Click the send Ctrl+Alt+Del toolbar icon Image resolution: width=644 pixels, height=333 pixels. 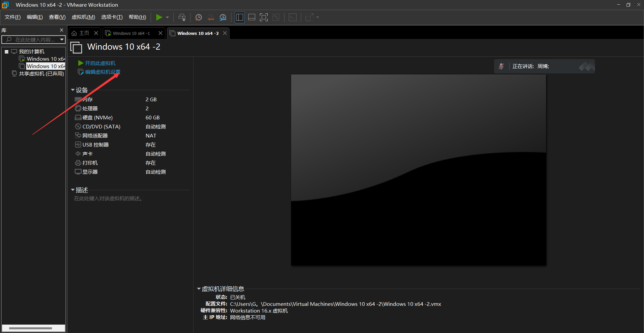[x=182, y=17]
